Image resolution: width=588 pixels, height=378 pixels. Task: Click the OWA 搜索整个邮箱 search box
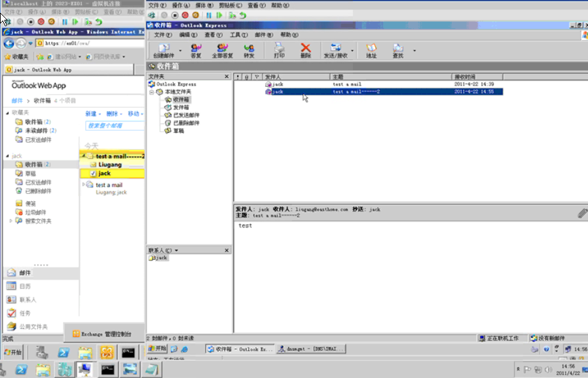[x=115, y=126]
